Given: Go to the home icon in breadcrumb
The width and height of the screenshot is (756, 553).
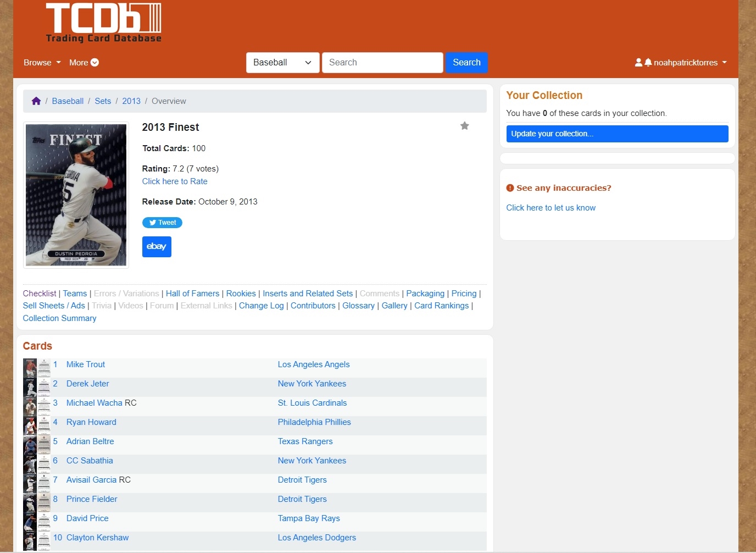Looking at the screenshot, I should (x=36, y=101).
